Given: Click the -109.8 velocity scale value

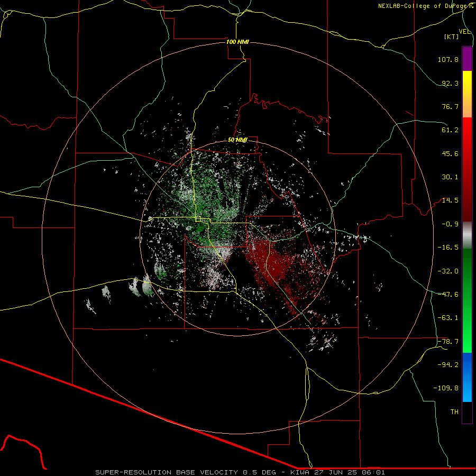Looking at the screenshot, I should click(x=446, y=388).
